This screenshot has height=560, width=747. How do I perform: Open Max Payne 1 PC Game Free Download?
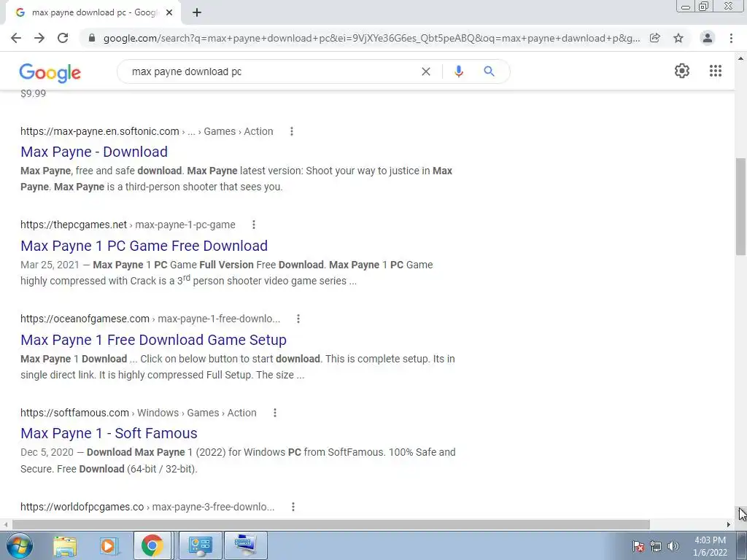144,246
